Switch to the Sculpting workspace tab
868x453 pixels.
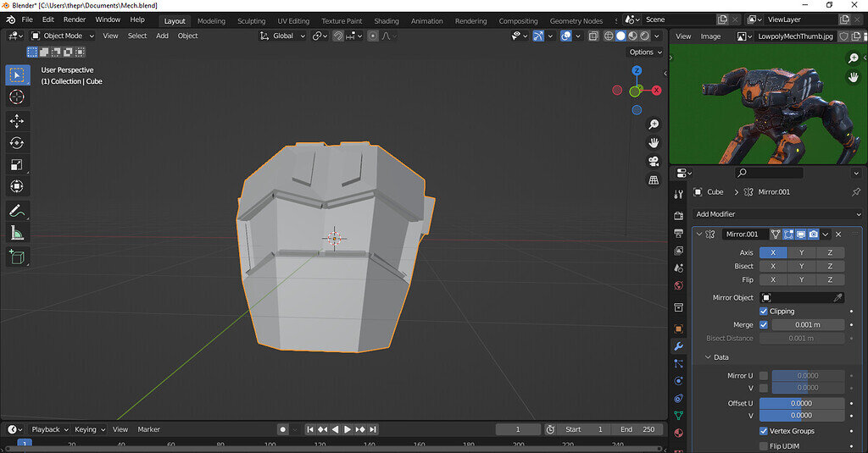251,20
